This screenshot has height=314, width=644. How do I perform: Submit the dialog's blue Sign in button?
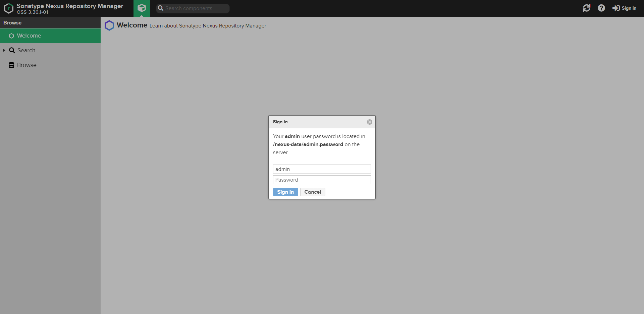[285, 192]
